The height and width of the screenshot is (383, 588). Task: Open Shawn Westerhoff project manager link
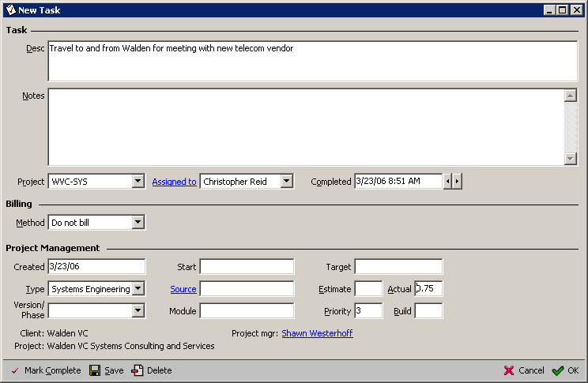coord(317,333)
